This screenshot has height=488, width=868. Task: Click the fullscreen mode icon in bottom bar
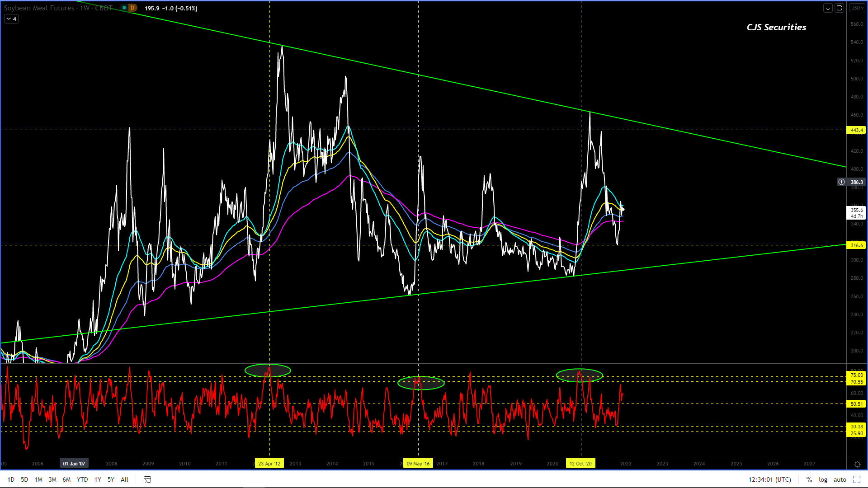857,479
